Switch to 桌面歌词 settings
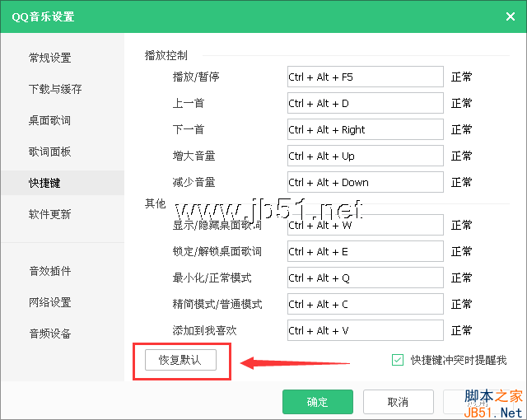Viewport: 527px width, 420px height. [50, 120]
